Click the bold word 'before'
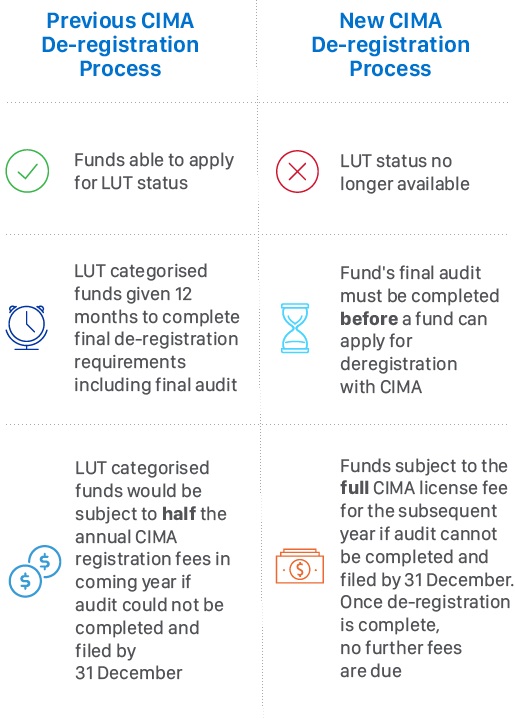 [x=369, y=319]
